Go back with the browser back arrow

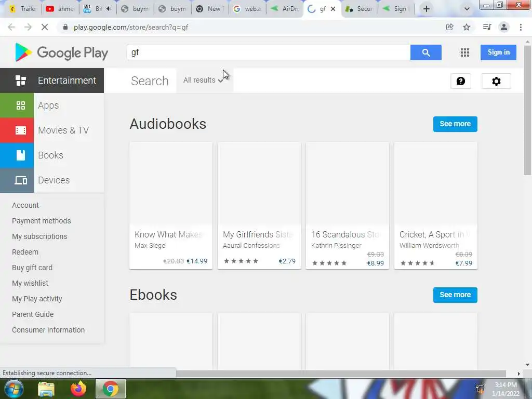click(11, 27)
